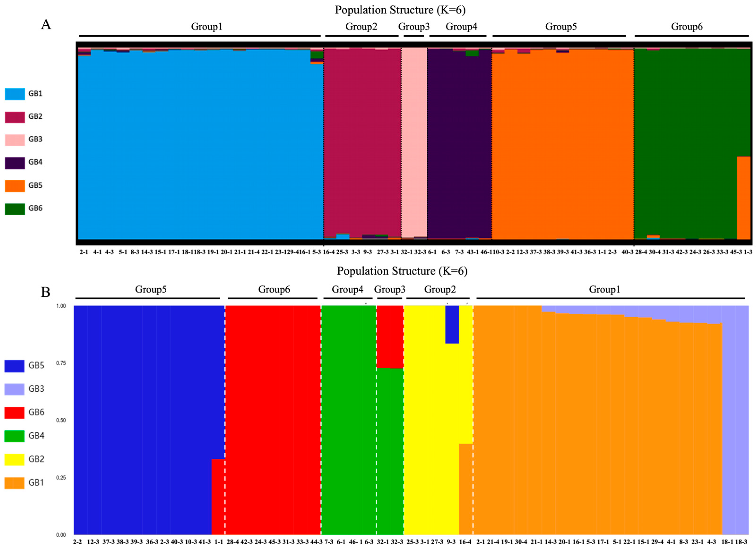Click the red GB6 swatch in panel B legend
Image resolution: width=756 pixels, height=551 pixels.
[14, 413]
